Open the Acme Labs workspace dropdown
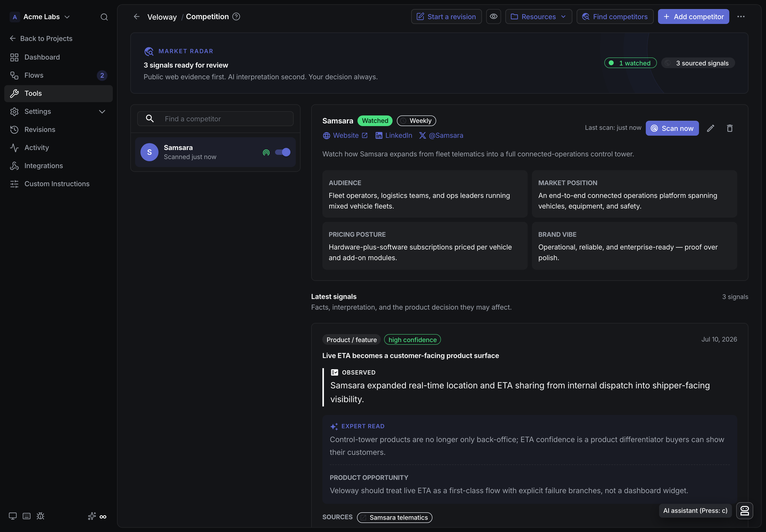This screenshot has width=766, height=532. coord(40,17)
